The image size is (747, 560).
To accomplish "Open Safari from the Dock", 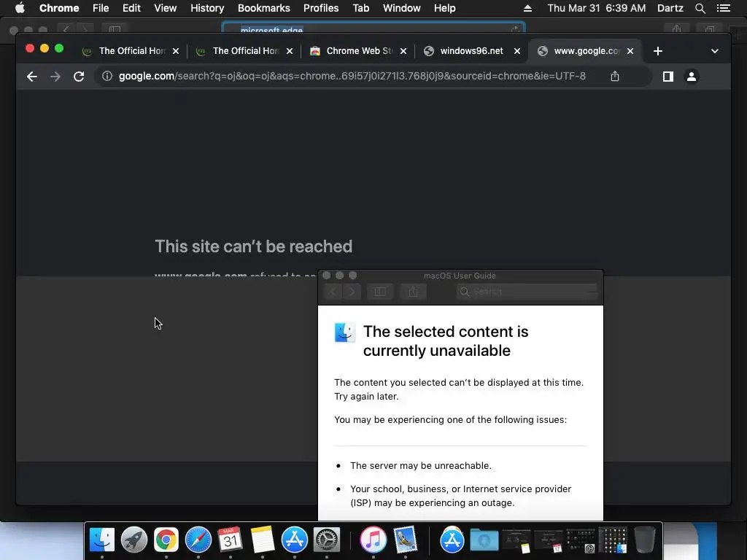I will click(x=198, y=540).
